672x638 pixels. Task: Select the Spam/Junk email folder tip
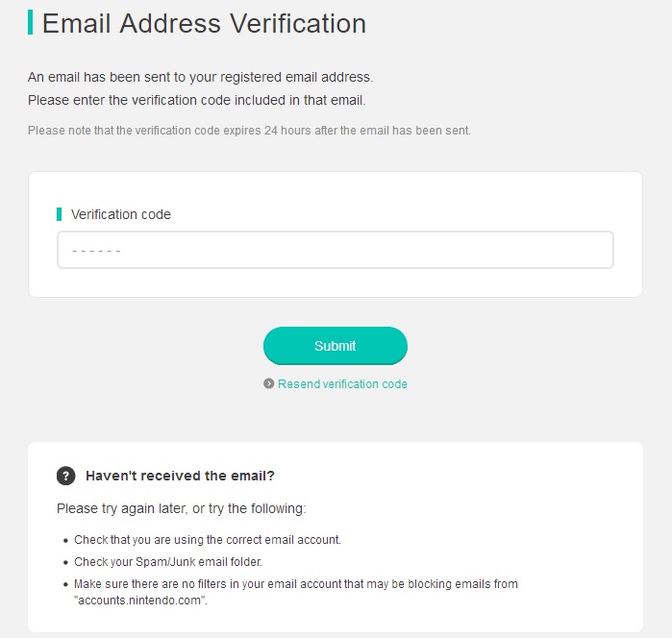pyautogui.click(x=168, y=562)
